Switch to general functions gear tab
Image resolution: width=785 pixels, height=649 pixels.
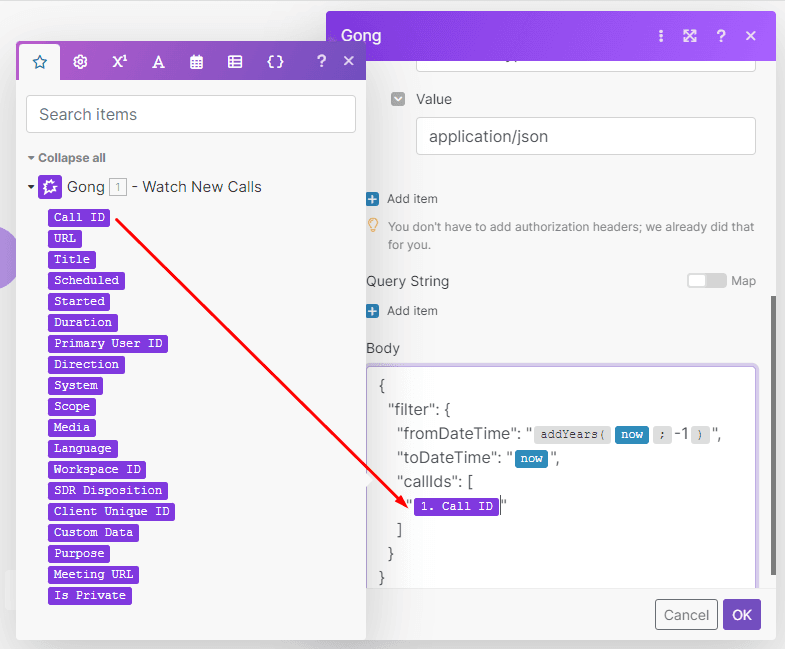[80, 61]
